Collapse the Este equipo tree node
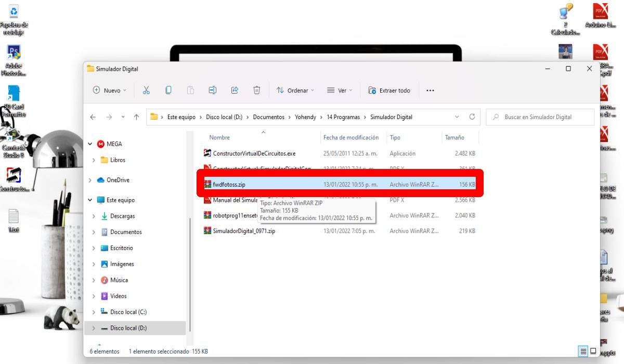The image size is (624, 364). coord(90,200)
